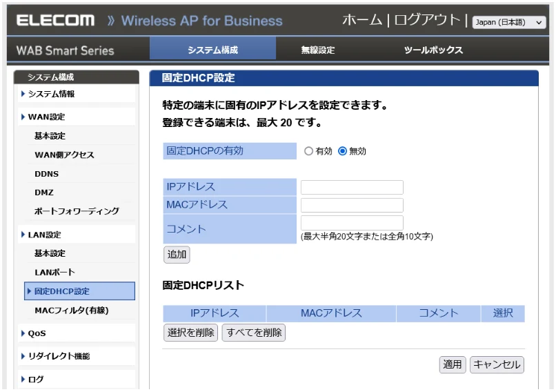Expand the システム情報 sidebar section
The width and height of the screenshot is (556, 392).
coord(77,94)
